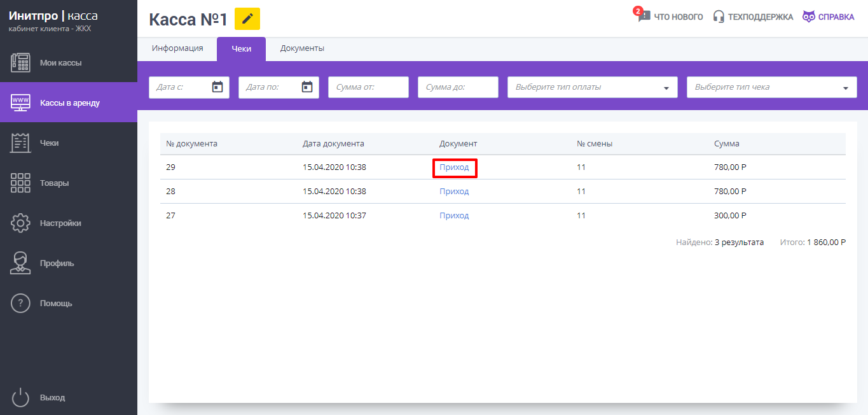The width and height of the screenshot is (868, 415).
Task: Click document number 29 cell
Action: click(x=170, y=167)
